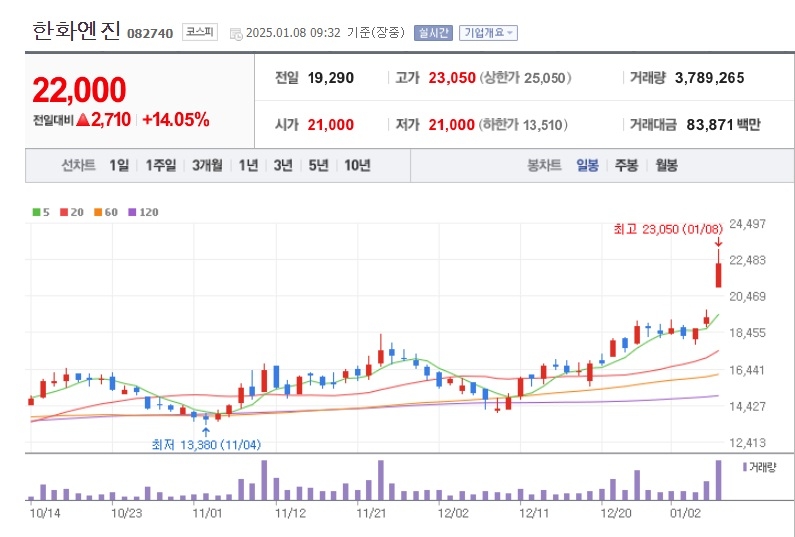Image resolution: width=795 pixels, height=537 pixels.
Task: Click the 최저 13,380 (11/04) annotation
Action: click(x=206, y=445)
